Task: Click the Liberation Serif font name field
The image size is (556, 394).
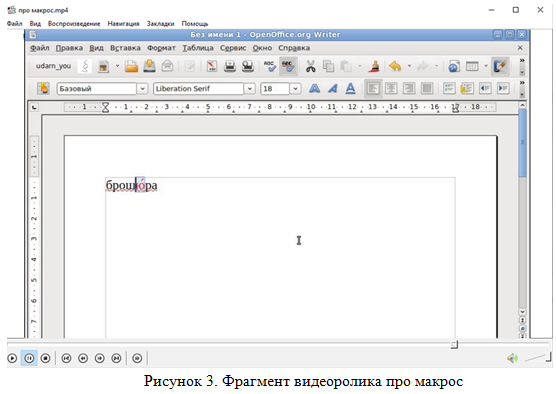Action: coord(199,89)
